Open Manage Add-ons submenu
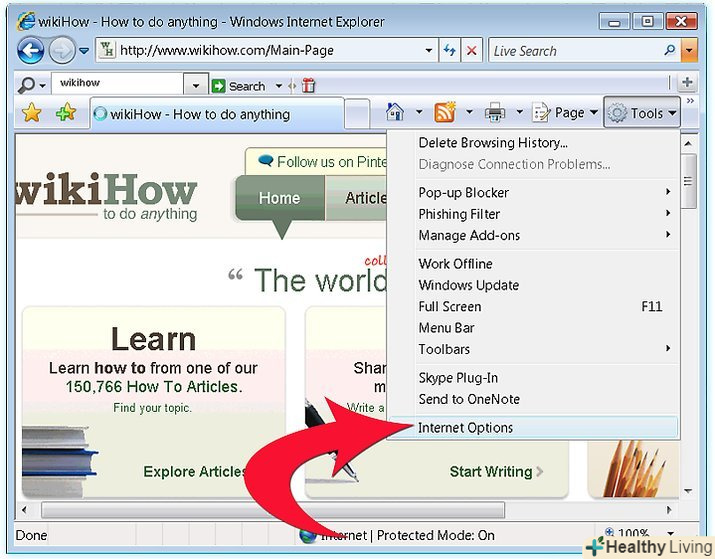 click(x=533, y=235)
